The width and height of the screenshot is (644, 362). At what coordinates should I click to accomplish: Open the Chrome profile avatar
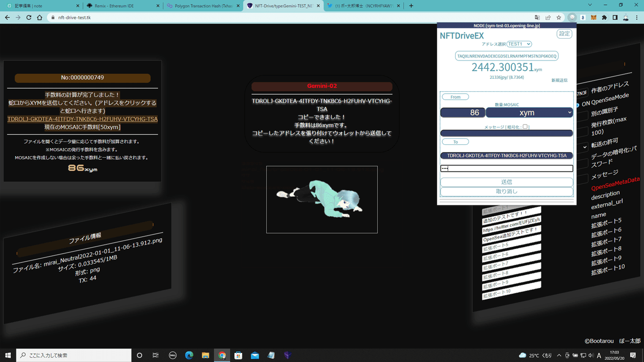tap(626, 17)
